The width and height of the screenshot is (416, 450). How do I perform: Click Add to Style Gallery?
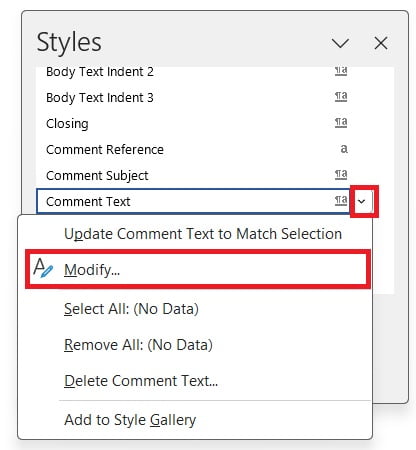coord(130,420)
